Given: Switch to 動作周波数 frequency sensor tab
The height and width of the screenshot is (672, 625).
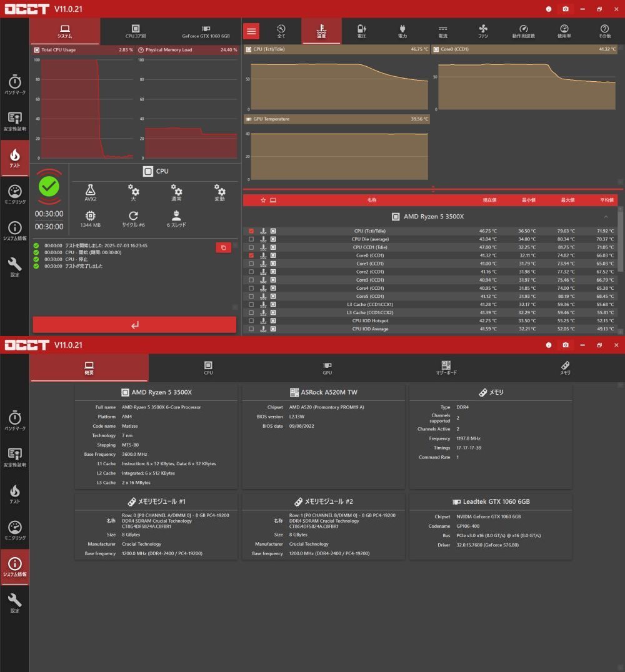Looking at the screenshot, I should pyautogui.click(x=523, y=31).
